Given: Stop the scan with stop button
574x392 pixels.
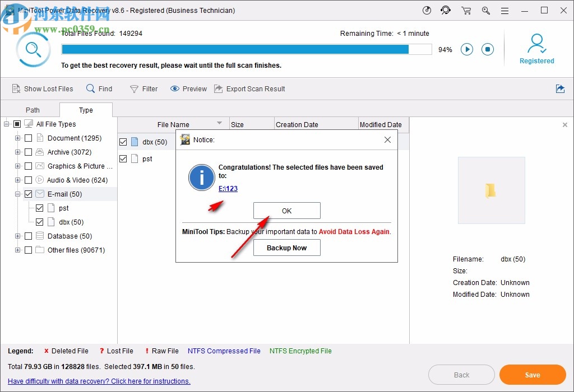Looking at the screenshot, I should point(488,49).
